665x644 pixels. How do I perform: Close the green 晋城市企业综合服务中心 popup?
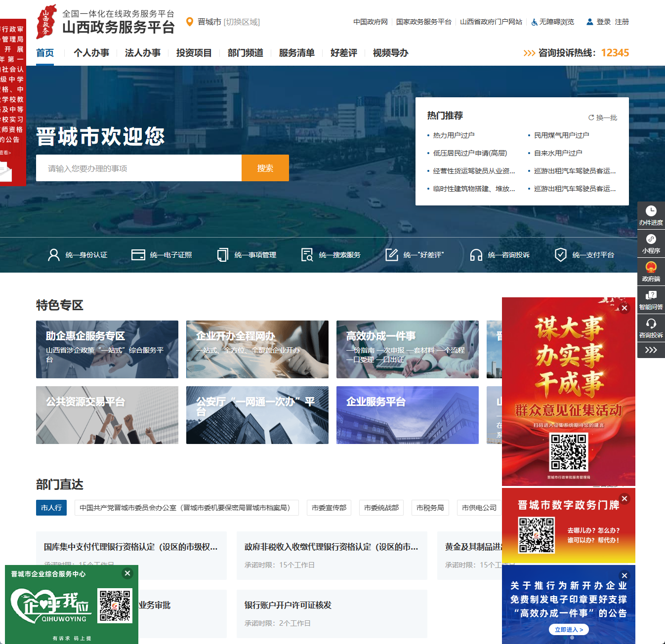pos(127,573)
